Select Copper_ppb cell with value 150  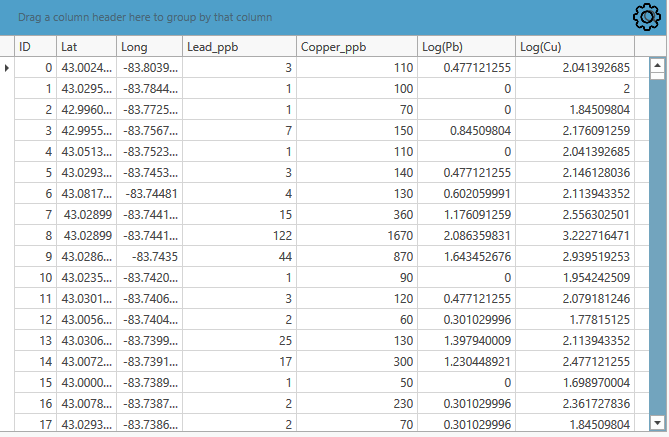357,131
